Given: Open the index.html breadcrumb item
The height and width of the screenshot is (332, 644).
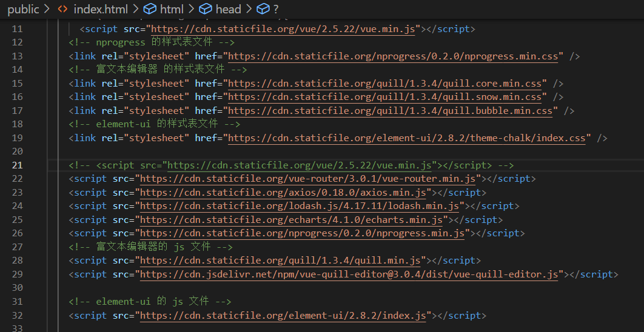Looking at the screenshot, I should [101, 9].
